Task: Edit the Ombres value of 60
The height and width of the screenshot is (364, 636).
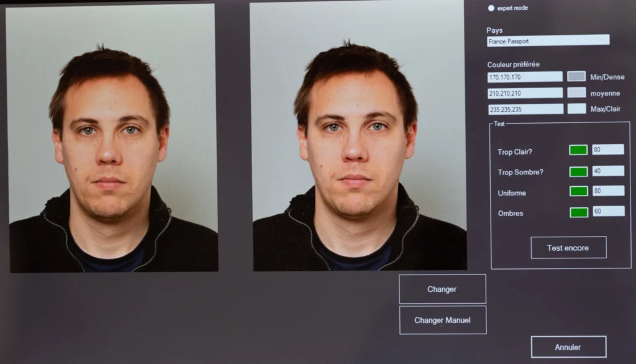Action: pos(607,214)
